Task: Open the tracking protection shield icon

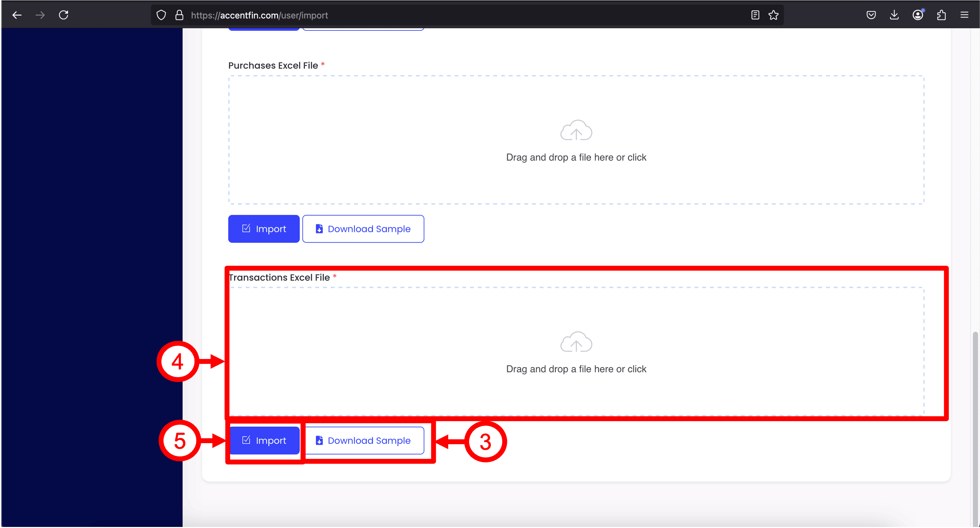Action: point(161,15)
